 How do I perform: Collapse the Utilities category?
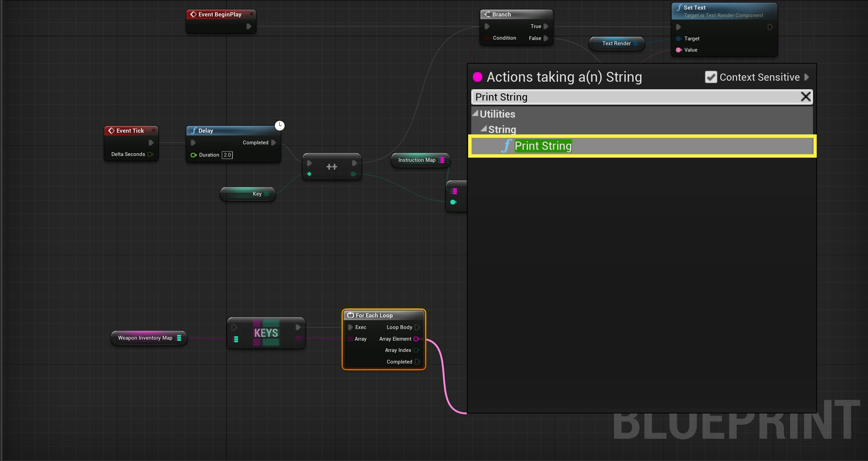[475, 114]
